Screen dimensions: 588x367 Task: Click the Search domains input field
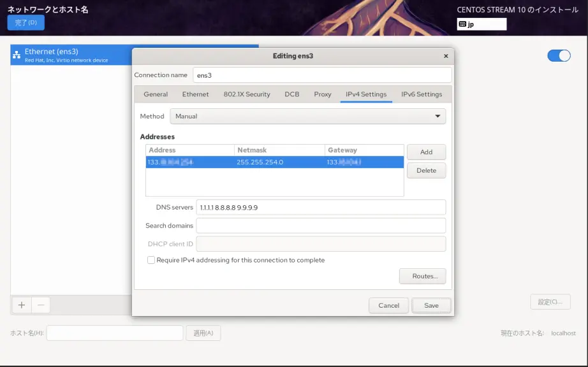tap(321, 226)
